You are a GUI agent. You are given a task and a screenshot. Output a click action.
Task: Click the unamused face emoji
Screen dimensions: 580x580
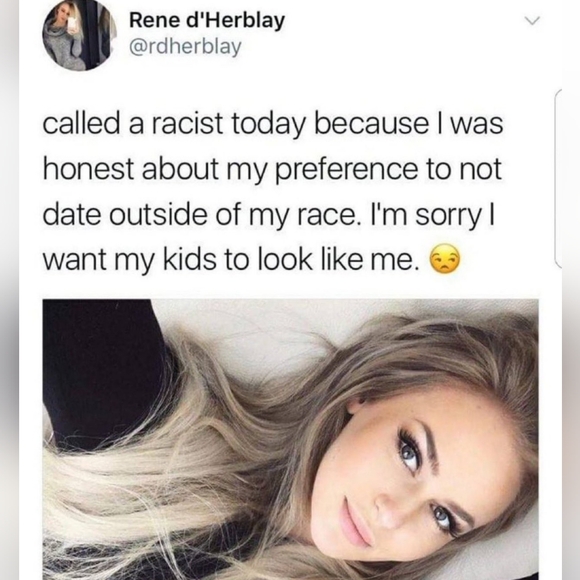coord(444,259)
